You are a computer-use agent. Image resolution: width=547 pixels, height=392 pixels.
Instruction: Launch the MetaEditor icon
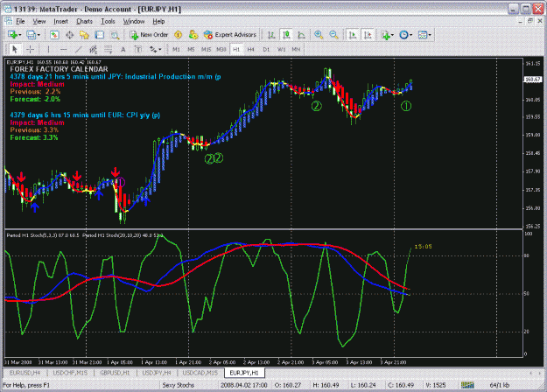tap(179, 34)
